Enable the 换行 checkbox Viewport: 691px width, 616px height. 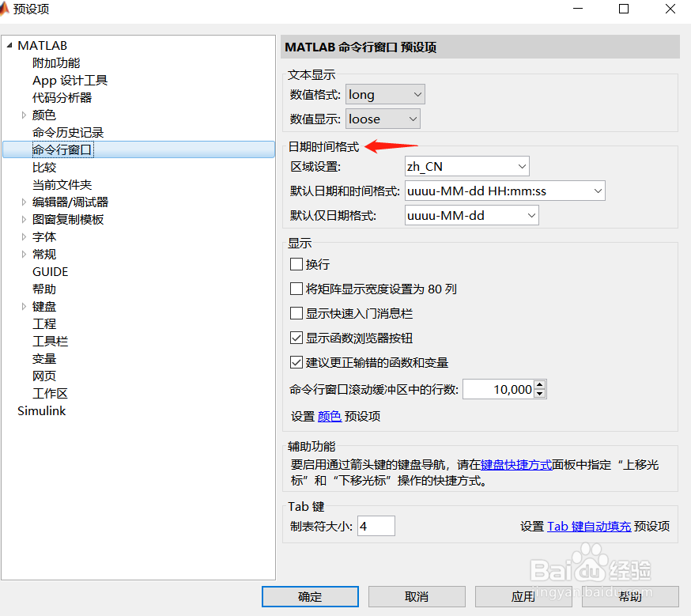pyautogui.click(x=296, y=264)
